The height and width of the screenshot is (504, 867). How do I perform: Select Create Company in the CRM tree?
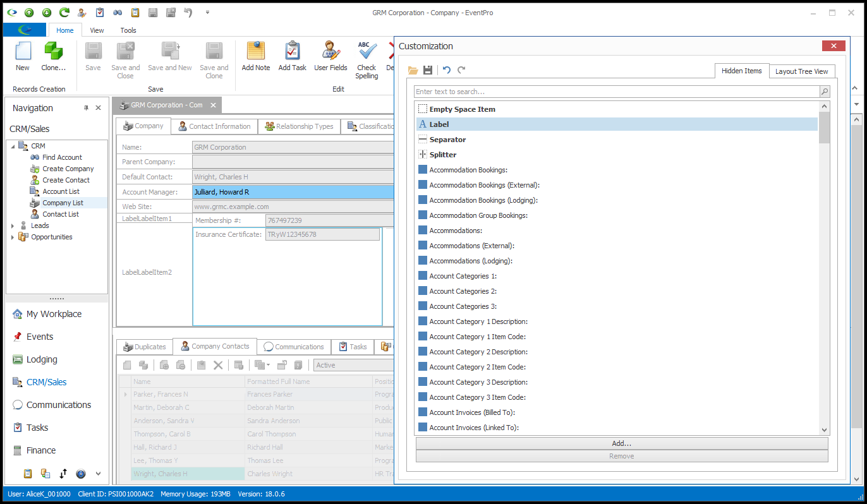68,169
